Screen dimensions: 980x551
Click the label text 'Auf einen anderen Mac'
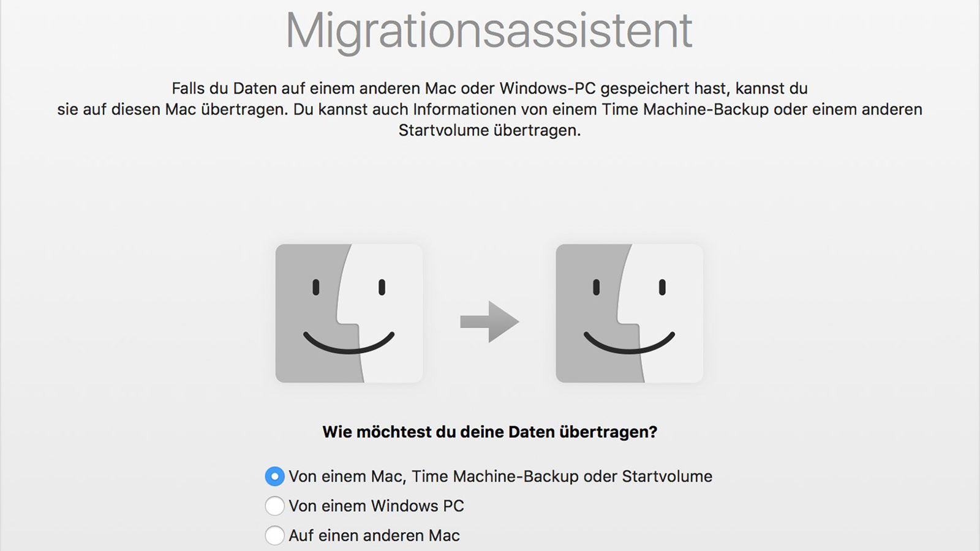pyautogui.click(x=374, y=536)
